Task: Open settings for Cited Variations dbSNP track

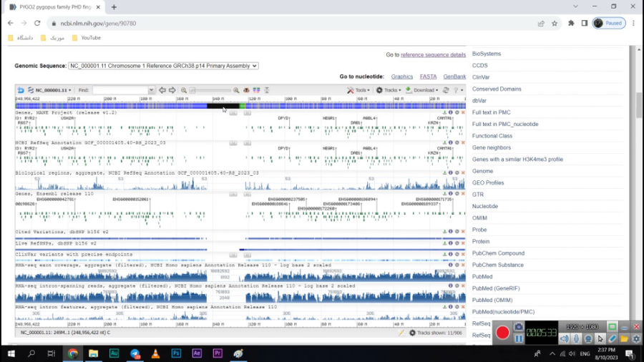Action: point(457,232)
